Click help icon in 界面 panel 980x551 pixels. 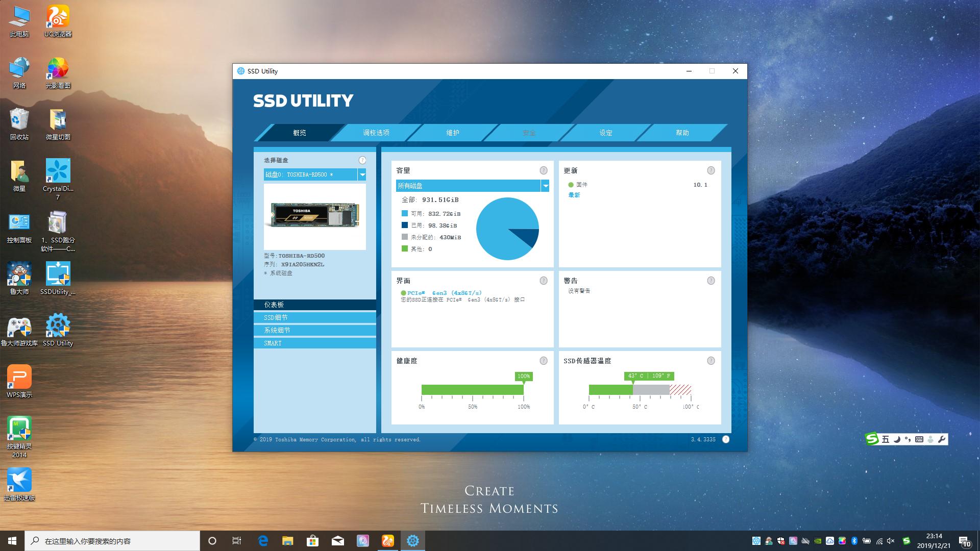click(544, 281)
